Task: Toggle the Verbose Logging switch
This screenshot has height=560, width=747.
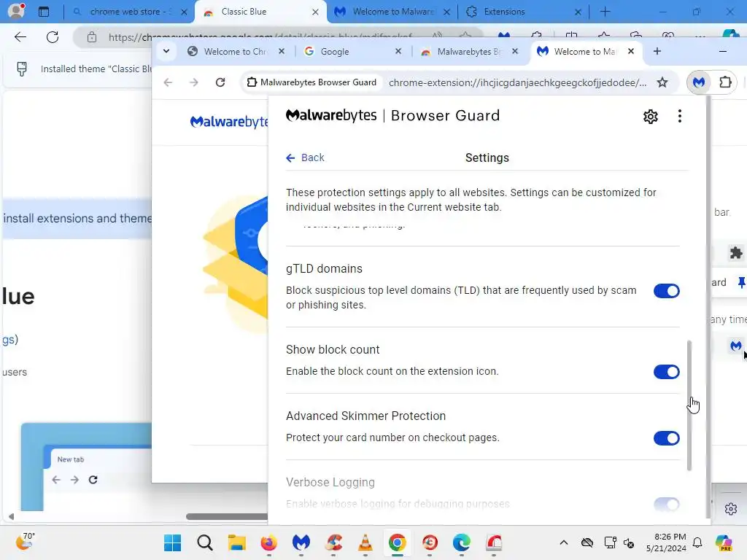Action: point(666,505)
